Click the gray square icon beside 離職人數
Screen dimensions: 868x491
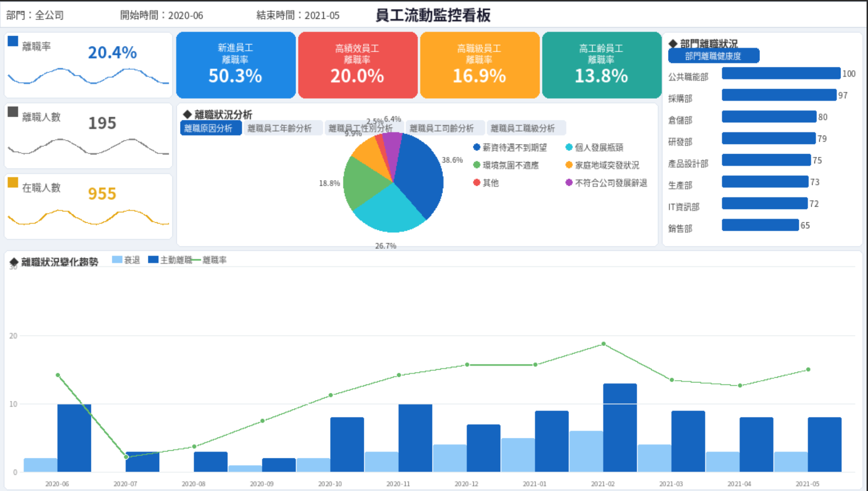point(13,112)
